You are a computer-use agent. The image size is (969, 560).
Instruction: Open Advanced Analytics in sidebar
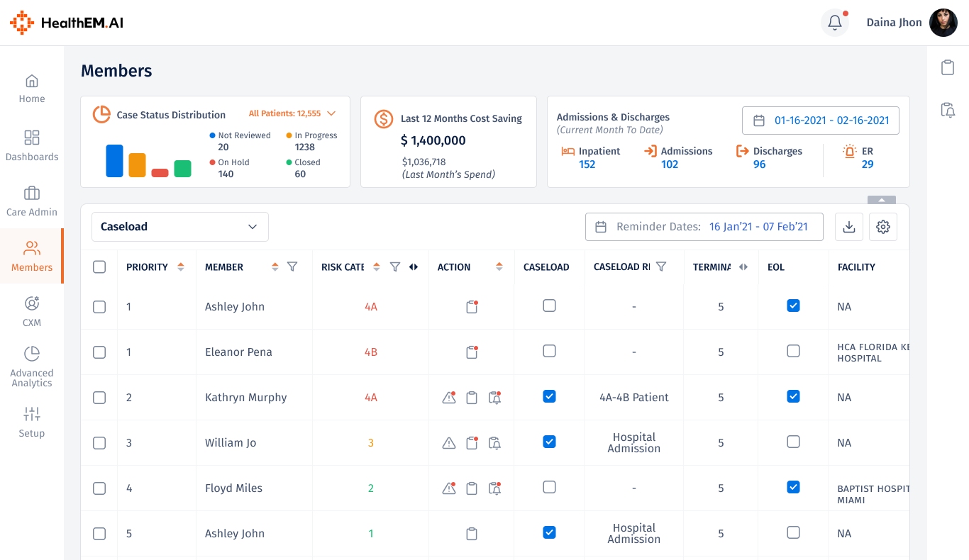coord(32,367)
